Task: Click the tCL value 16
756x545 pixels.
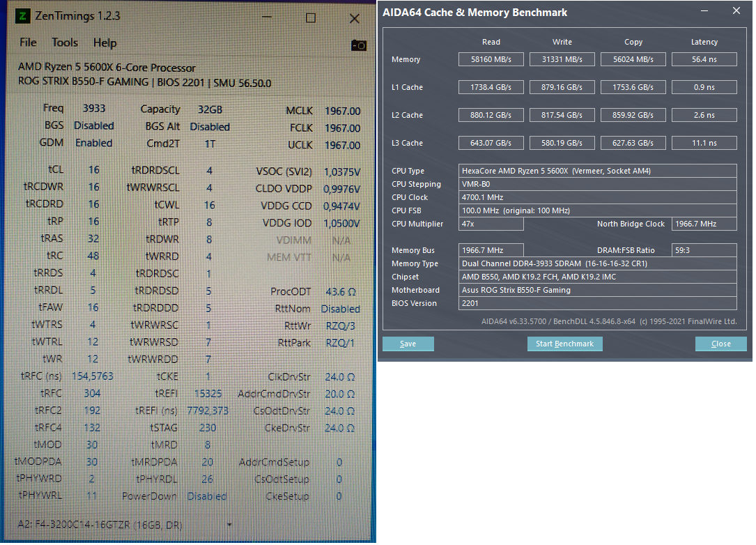Action: 93,170
